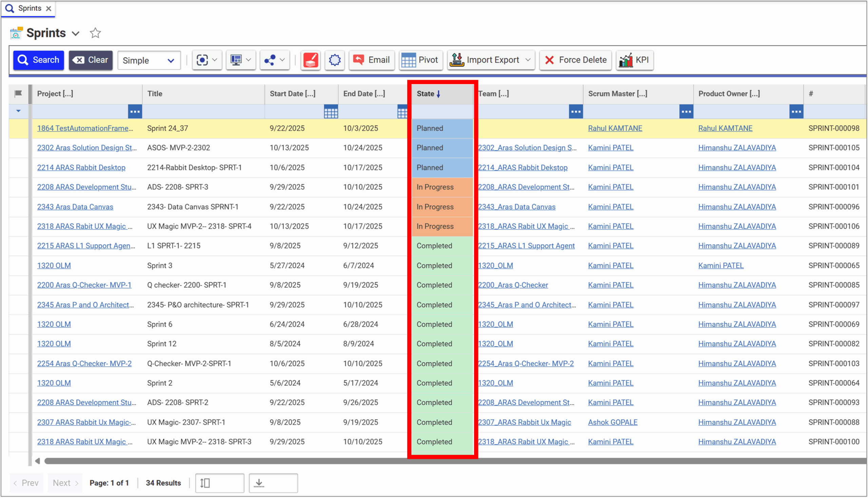The height and width of the screenshot is (498, 868).
Task: Open the KPI chart
Action: point(635,60)
